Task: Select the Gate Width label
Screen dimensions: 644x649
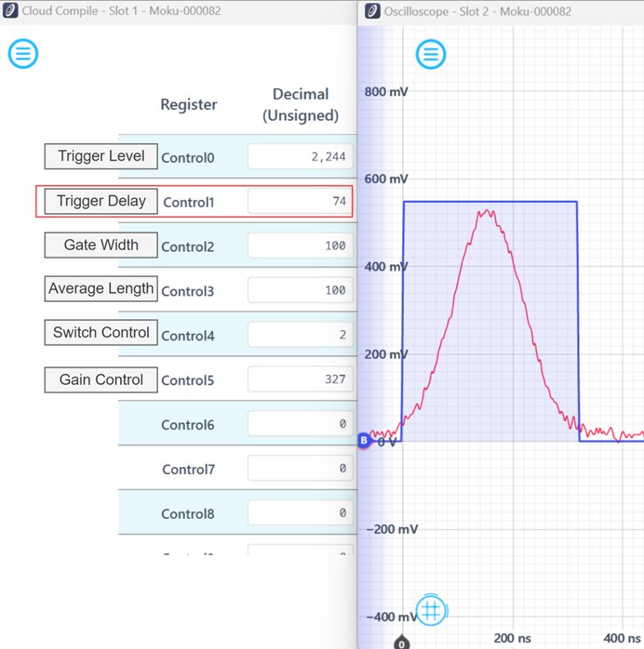Action: 100,245
